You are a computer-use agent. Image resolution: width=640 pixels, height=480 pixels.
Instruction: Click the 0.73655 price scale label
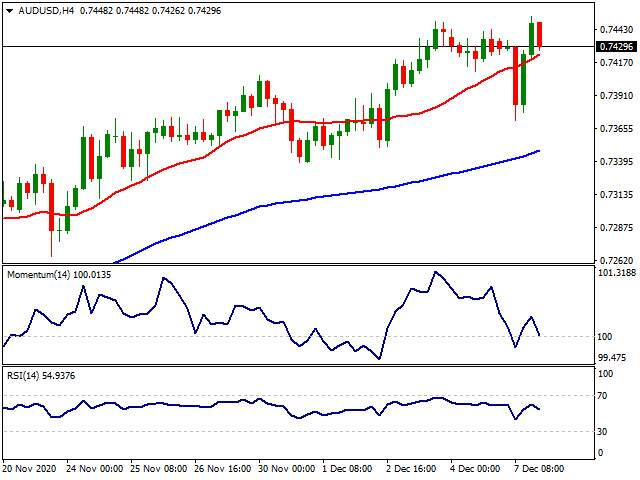616,129
